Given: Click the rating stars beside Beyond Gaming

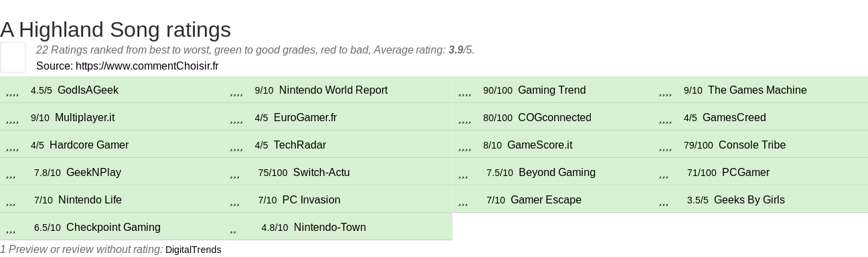Looking at the screenshot, I should coord(463,173).
